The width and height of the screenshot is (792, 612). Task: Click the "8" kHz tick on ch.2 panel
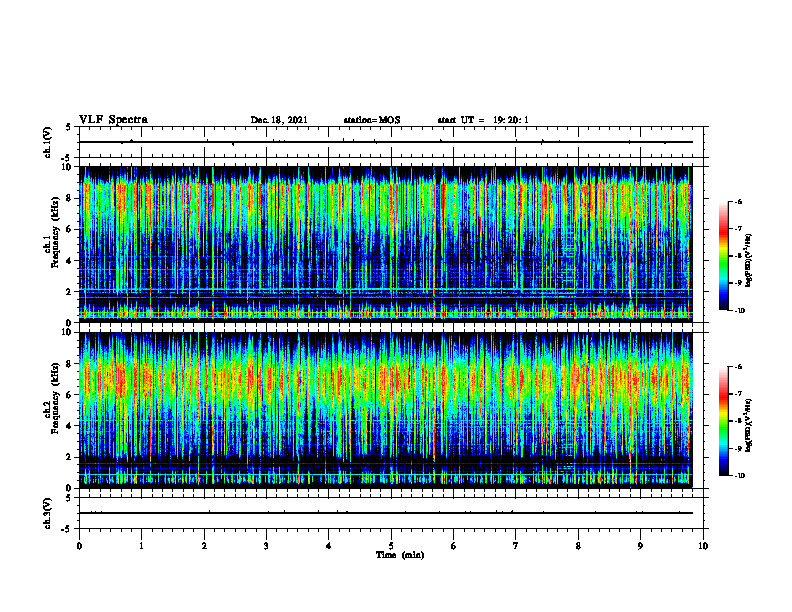[x=70, y=364]
